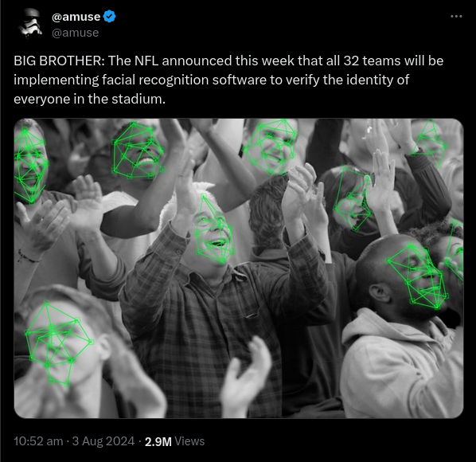Click the 3 Aug 2024 date
Viewport: 476px width, 462px height.
click(x=103, y=441)
